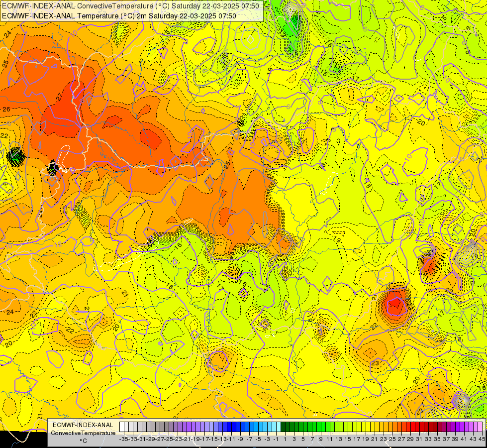The height and width of the screenshot is (448, 487).
Task: Select the ECMWF-INDEX-ANAL label in the legend
Action: click(x=83, y=425)
